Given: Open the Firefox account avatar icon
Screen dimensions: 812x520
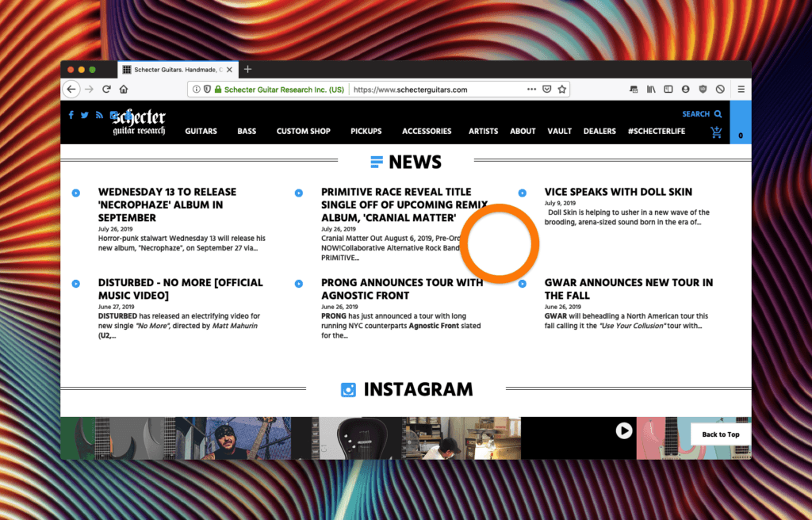Looking at the screenshot, I should (686, 89).
